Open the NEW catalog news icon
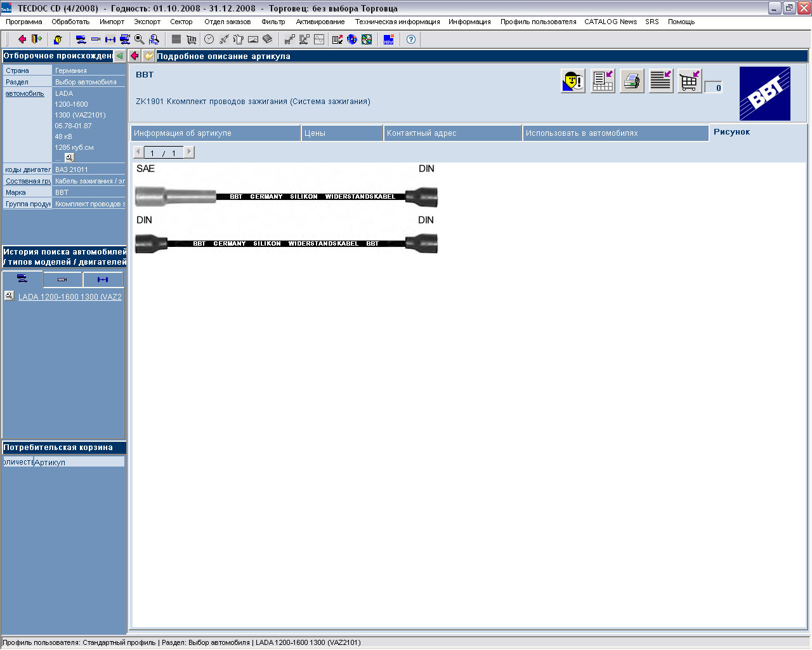 tap(389, 39)
